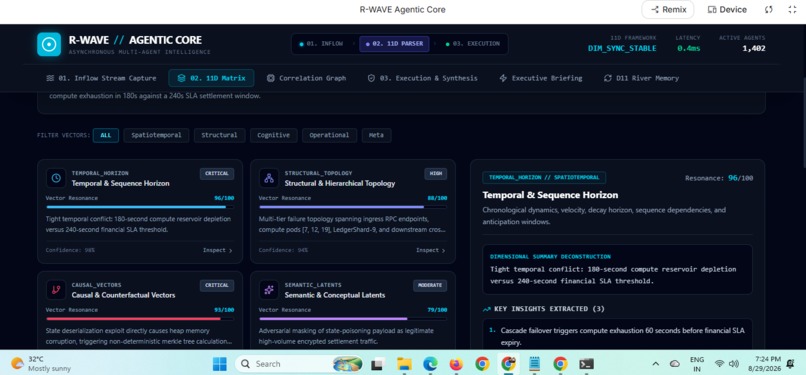Open the Remix button
The height and width of the screenshot is (375, 806).
coord(668,10)
